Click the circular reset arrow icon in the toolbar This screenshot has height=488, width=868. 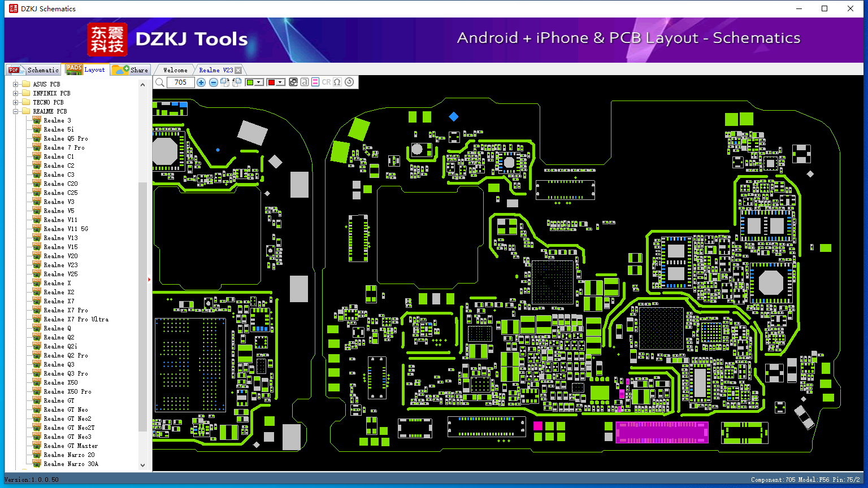pyautogui.click(x=349, y=82)
